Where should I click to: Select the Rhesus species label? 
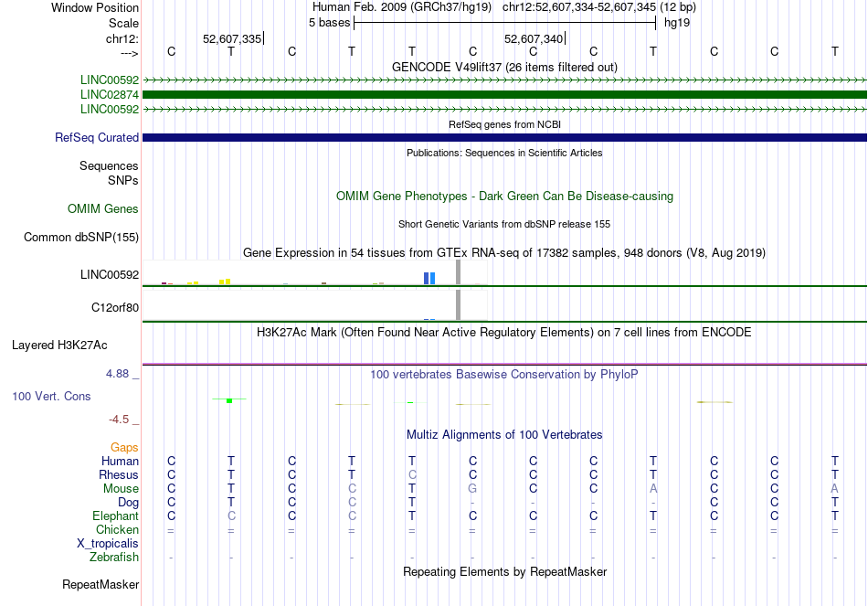119,474
